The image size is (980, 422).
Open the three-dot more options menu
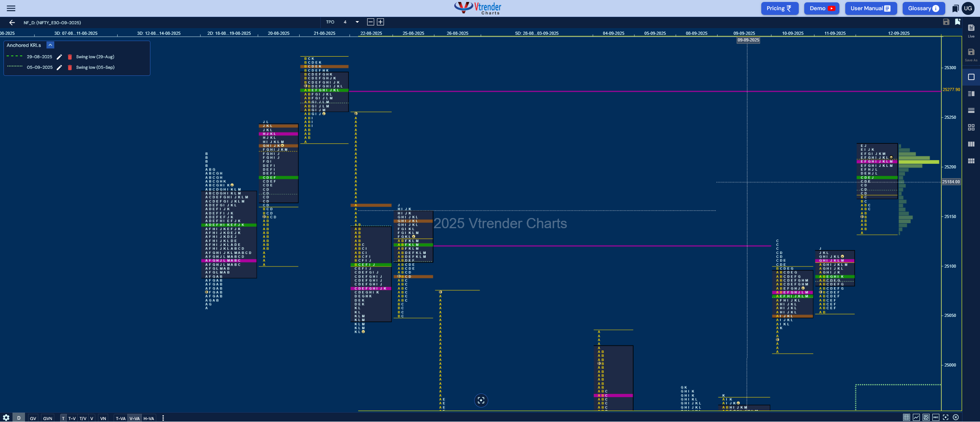[x=163, y=418]
